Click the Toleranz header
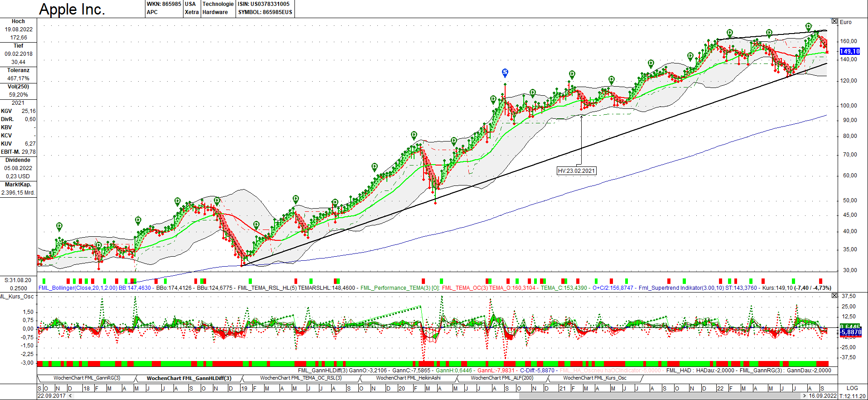 coord(18,70)
